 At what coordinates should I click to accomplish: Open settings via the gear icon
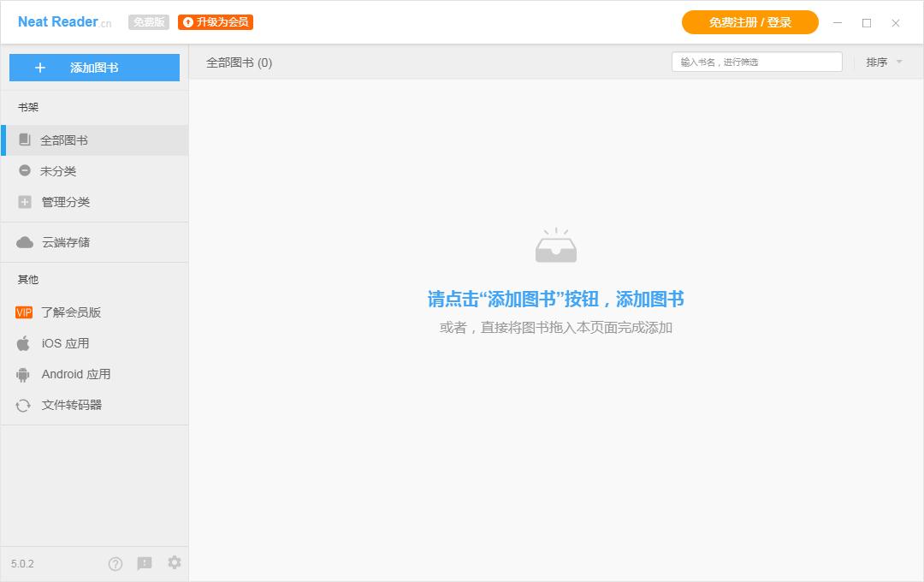tap(174, 563)
